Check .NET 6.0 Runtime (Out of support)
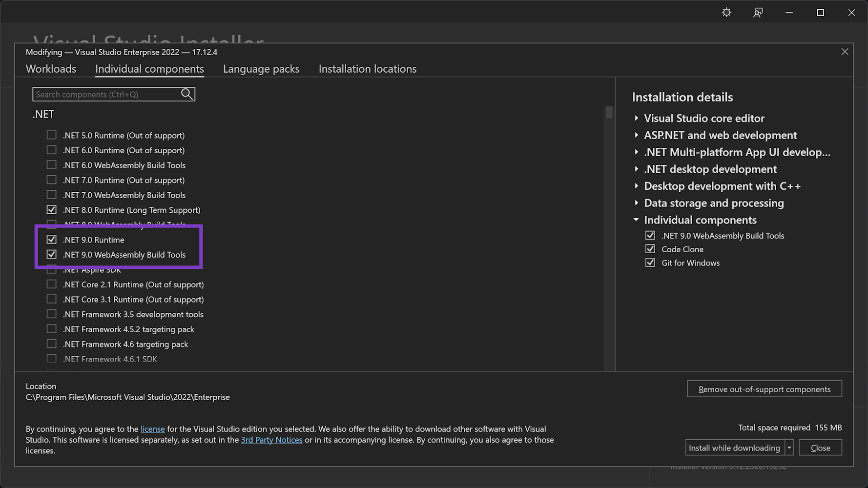The height and width of the screenshot is (488, 868). pos(51,150)
